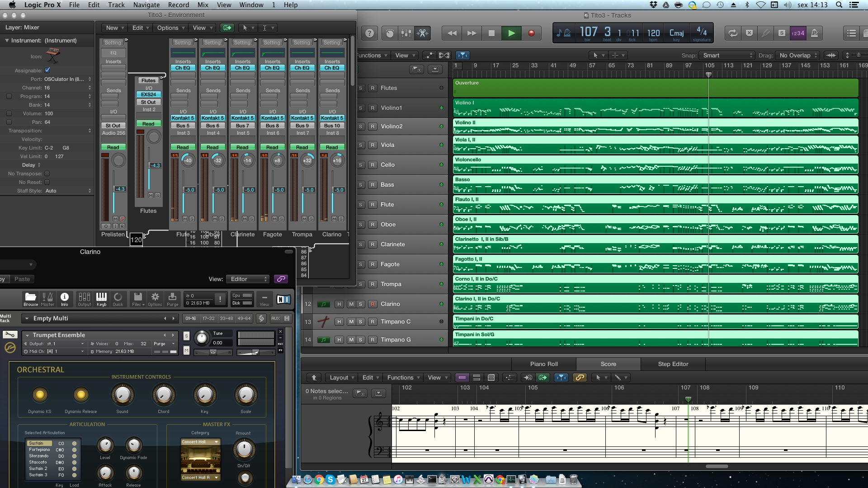Toggle MIDI Out button in Environment toolbar
This screenshot has width=868, height=488.
pos(227,28)
